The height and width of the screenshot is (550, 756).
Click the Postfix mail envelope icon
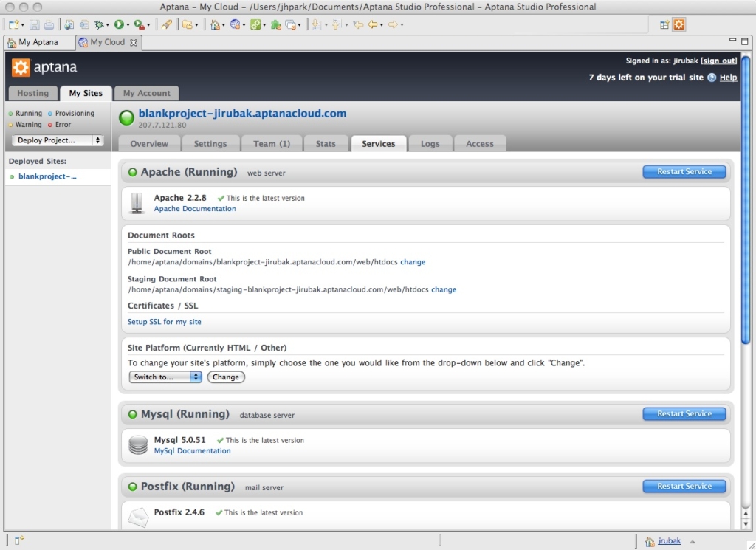point(138,518)
